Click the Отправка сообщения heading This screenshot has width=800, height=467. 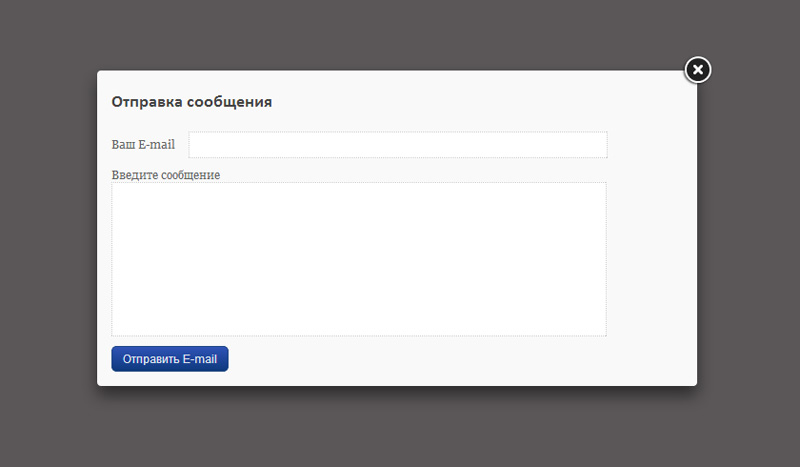coord(191,102)
